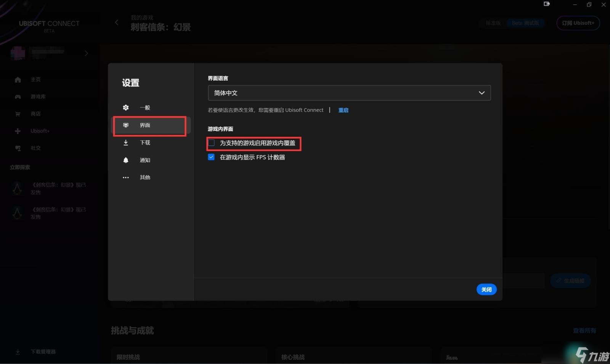Image resolution: width=610 pixels, height=364 pixels.
Task: Click the Downloads arrow icon in settings
Action: 126,143
